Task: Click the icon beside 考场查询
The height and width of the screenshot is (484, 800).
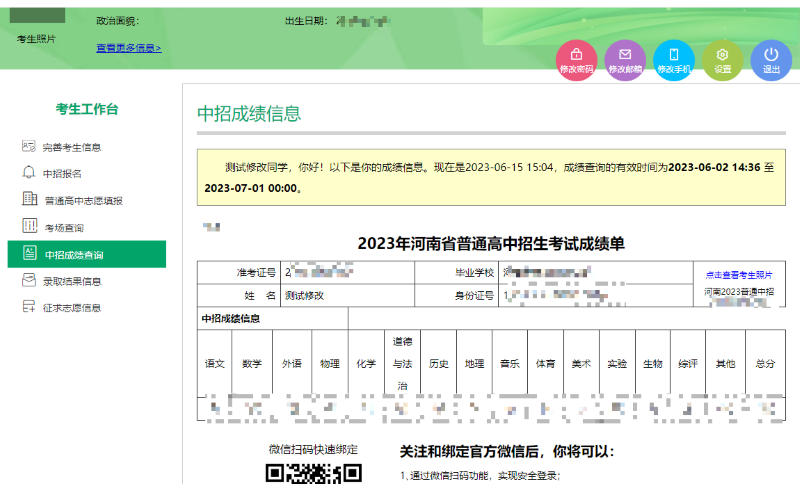Action: [30, 225]
